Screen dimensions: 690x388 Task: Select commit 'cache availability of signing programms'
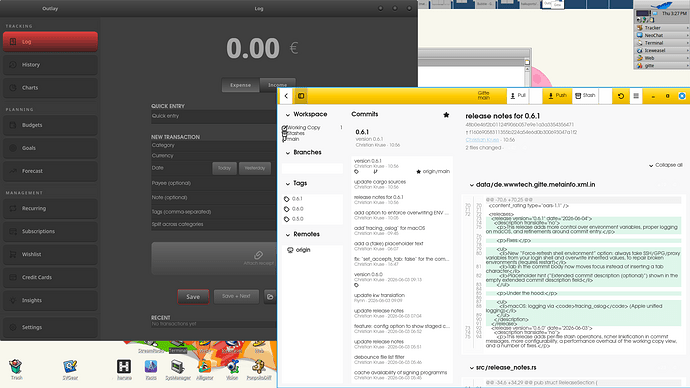[402, 375]
